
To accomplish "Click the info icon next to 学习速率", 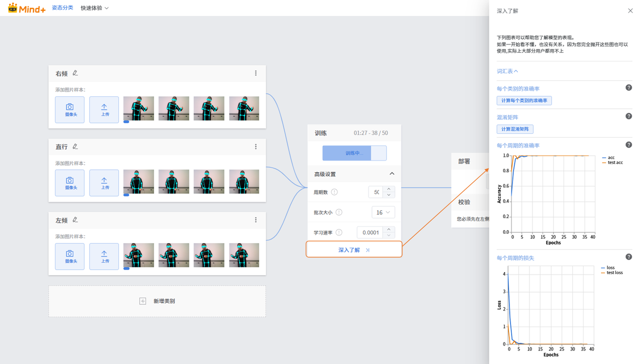I will point(339,233).
